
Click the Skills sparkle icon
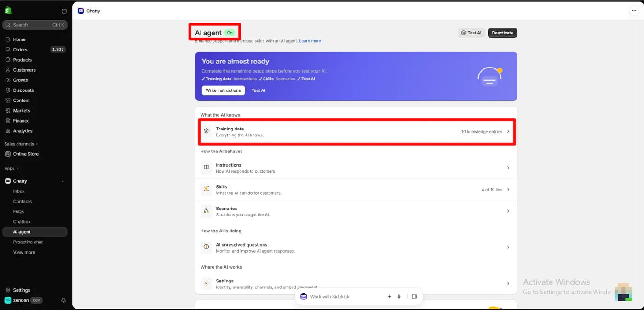[x=206, y=189]
